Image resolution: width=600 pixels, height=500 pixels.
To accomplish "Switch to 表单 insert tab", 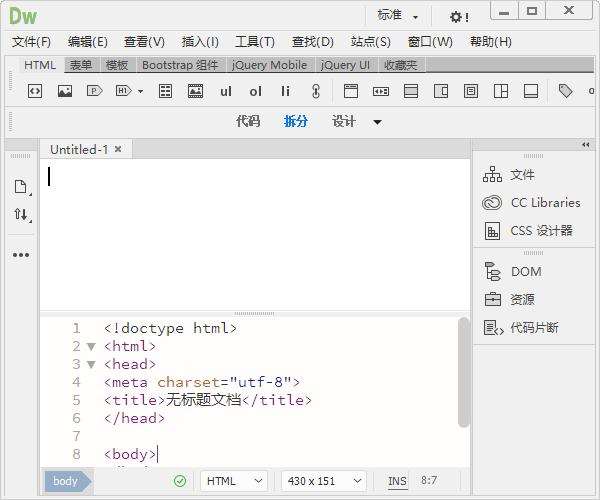I will click(81, 65).
